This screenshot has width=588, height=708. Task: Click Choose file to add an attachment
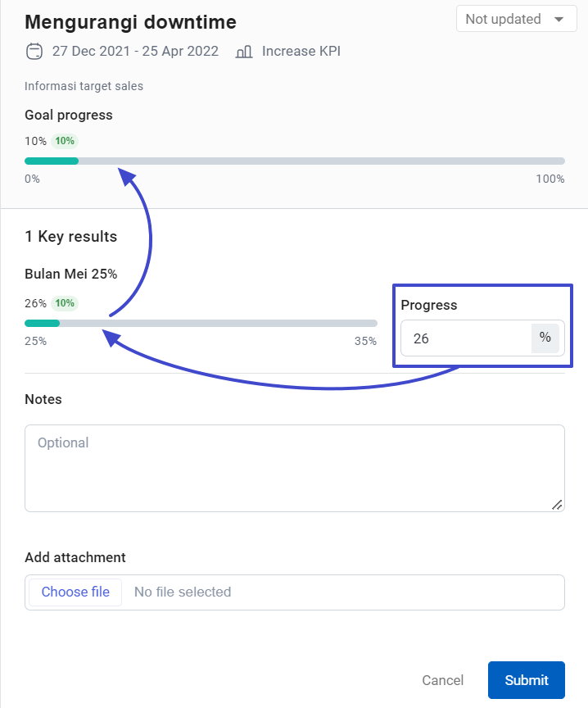click(75, 592)
